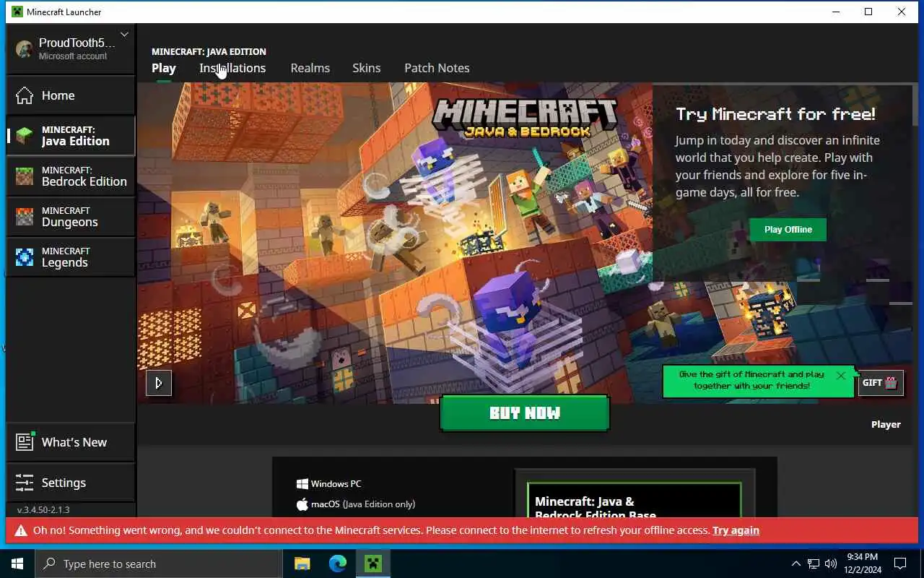This screenshot has height=578, width=924.
Task: Switch to the Play tab
Action: [164, 68]
